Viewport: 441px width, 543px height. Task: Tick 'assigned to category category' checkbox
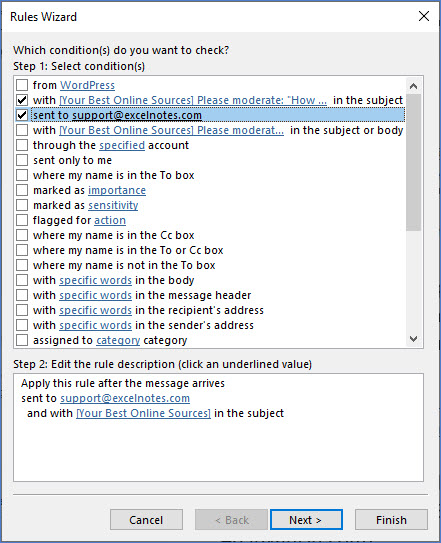click(x=22, y=340)
